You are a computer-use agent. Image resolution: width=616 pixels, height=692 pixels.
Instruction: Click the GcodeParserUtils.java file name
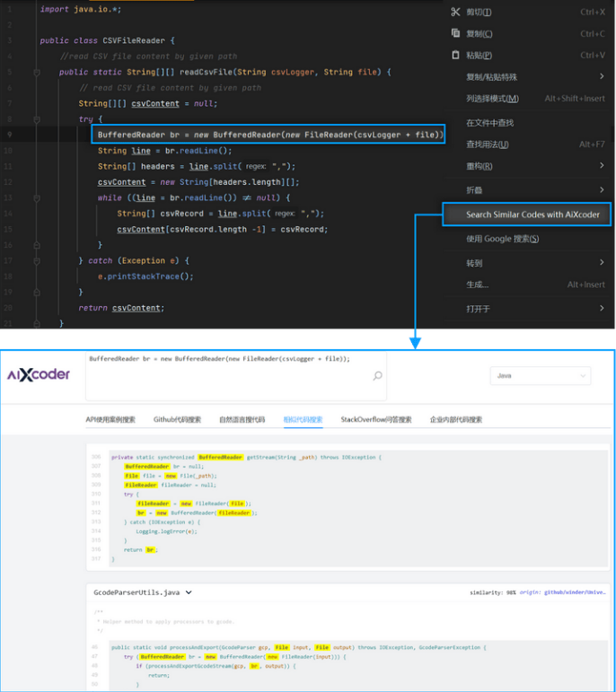point(136,592)
